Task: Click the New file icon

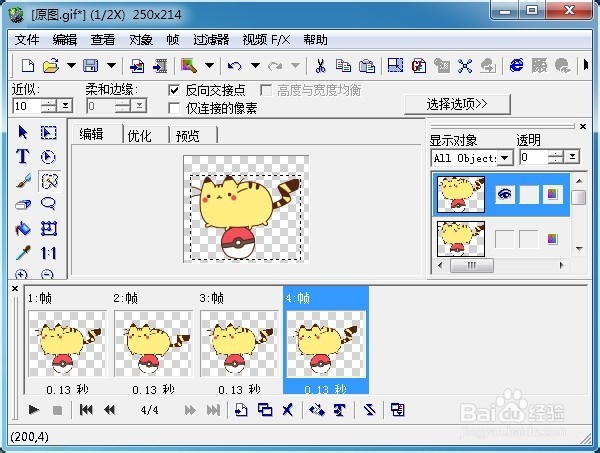Action: (x=28, y=66)
